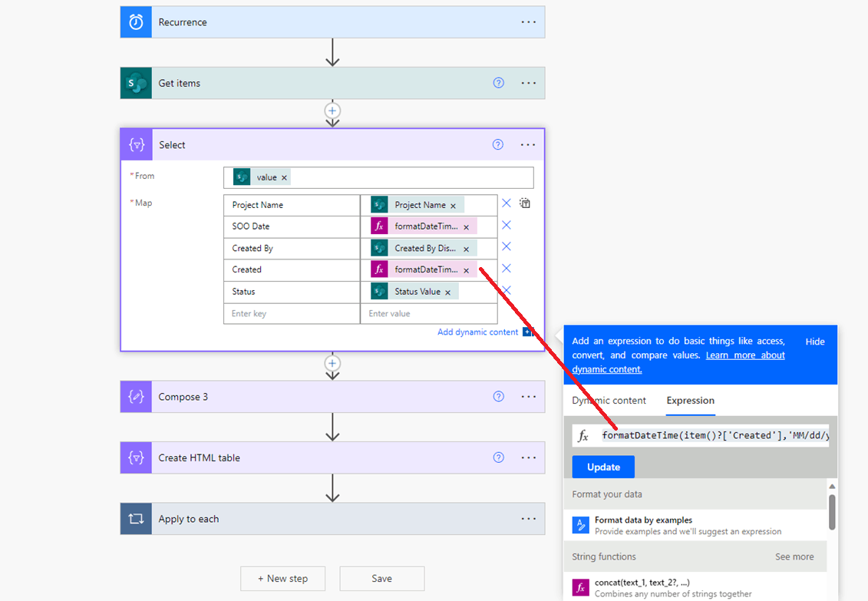
Task: Open the Compose 3 ellipsis menu
Action: pyautogui.click(x=528, y=397)
